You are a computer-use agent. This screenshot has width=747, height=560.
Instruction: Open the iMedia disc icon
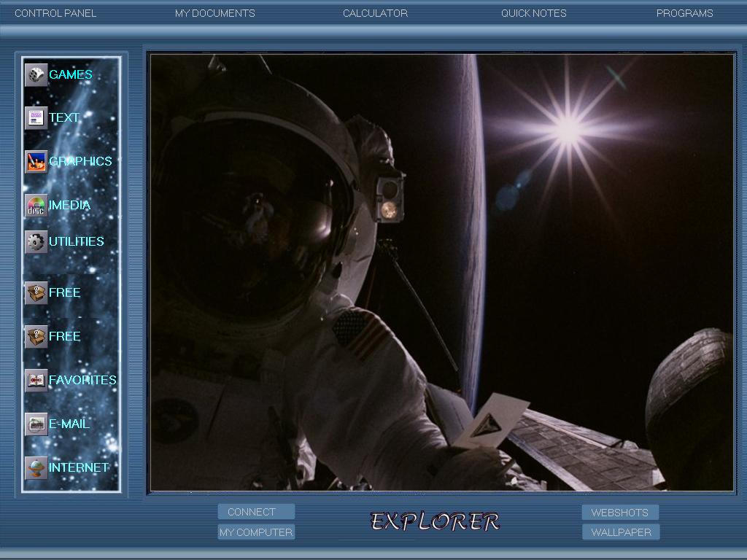pos(36,205)
